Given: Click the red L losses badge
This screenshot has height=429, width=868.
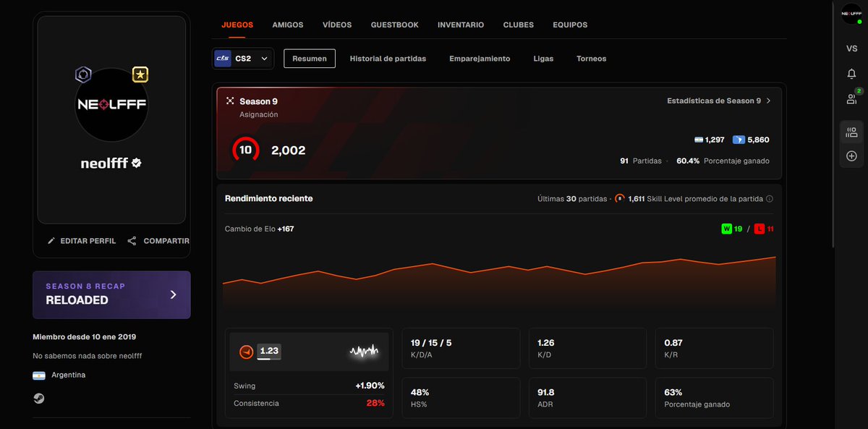Looking at the screenshot, I should coord(759,229).
